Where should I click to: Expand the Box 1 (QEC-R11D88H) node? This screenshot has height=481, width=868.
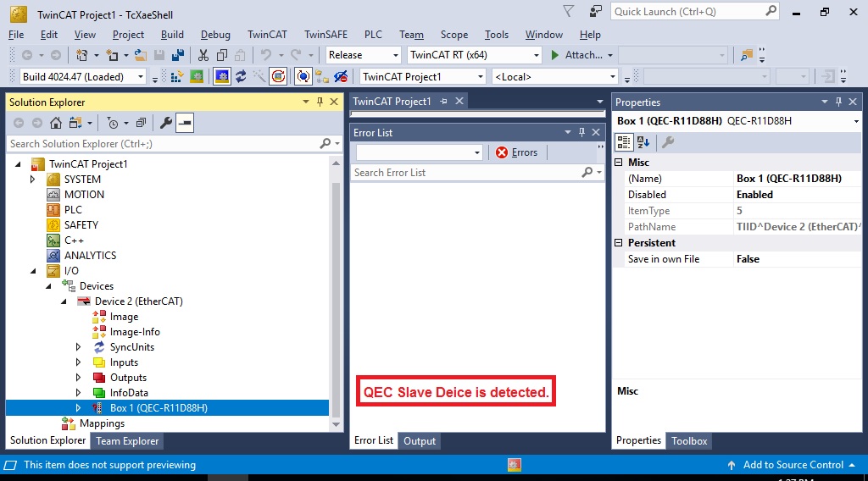[78, 408]
